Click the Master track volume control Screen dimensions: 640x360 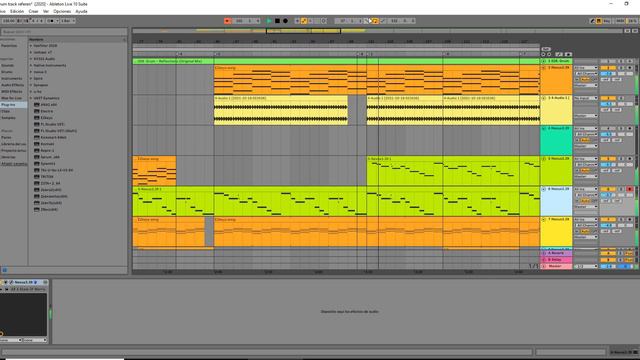pyautogui.click(x=608, y=266)
